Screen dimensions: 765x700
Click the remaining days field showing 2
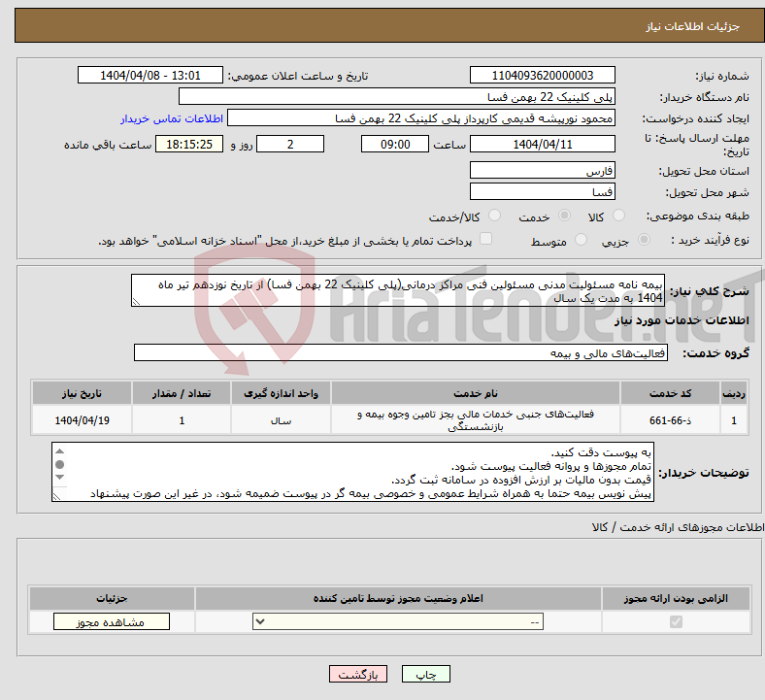click(x=290, y=144)
